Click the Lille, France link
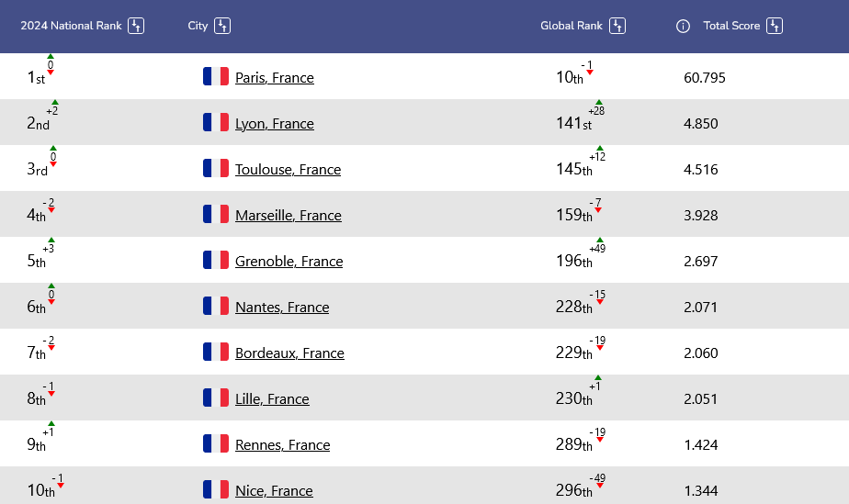Screen dimensions: 849x504 click(x=272, y=399)
